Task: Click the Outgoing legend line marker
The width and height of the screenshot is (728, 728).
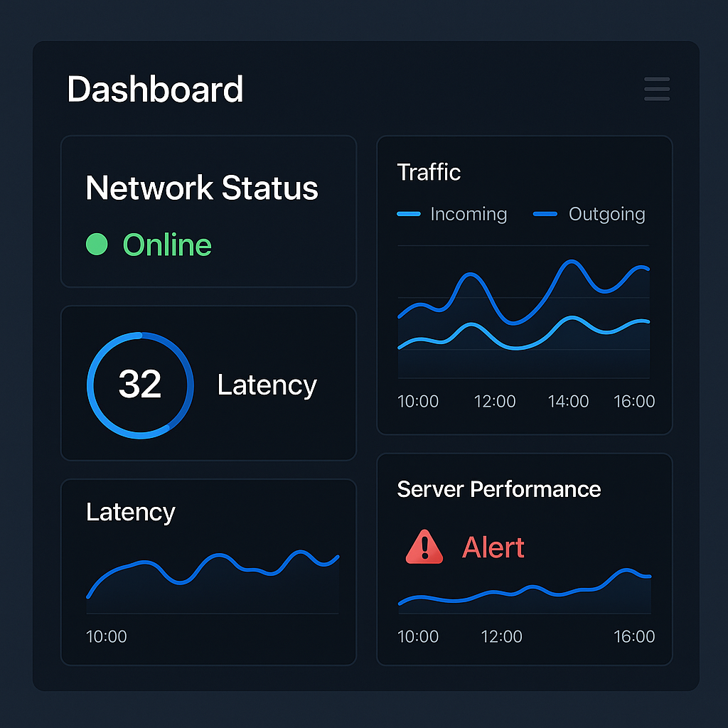Action: 545,214
